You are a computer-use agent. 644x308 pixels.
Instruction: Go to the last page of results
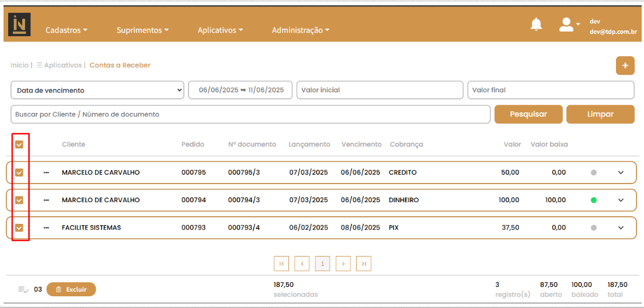pyautogui.click(x=364, y=264)
